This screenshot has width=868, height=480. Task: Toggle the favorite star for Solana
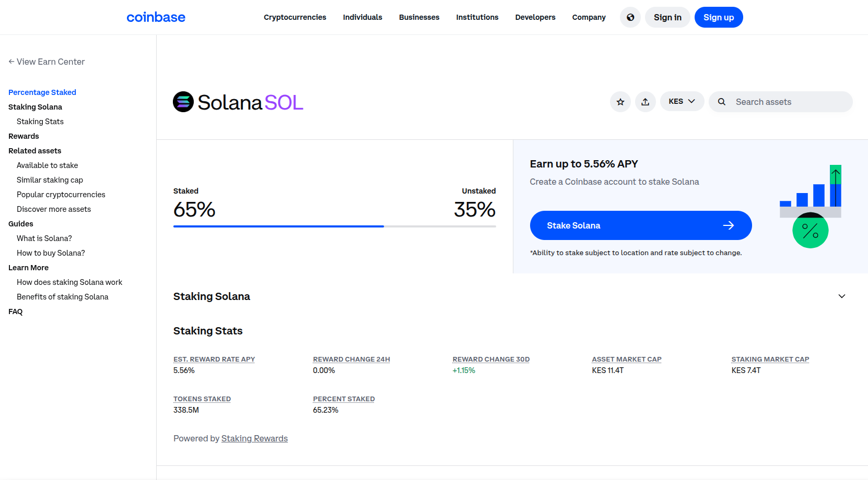(x=620, y=102)
